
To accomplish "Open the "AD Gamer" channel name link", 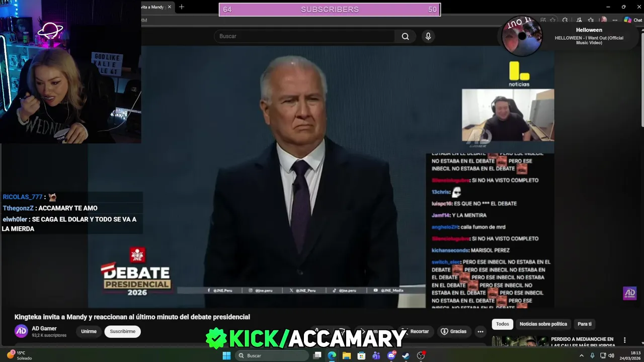I will point(44,328).
